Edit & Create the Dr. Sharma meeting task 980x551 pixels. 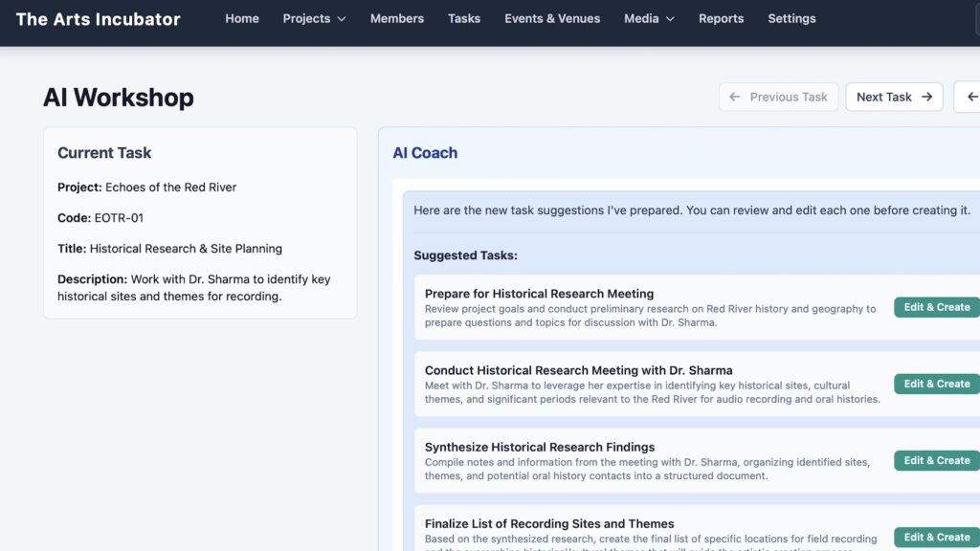936,384
